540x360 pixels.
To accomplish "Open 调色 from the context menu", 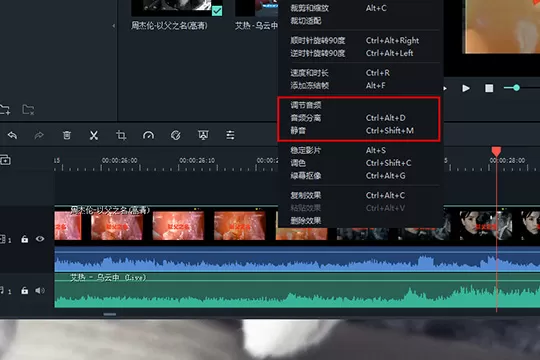I will [x=298, y=163].
